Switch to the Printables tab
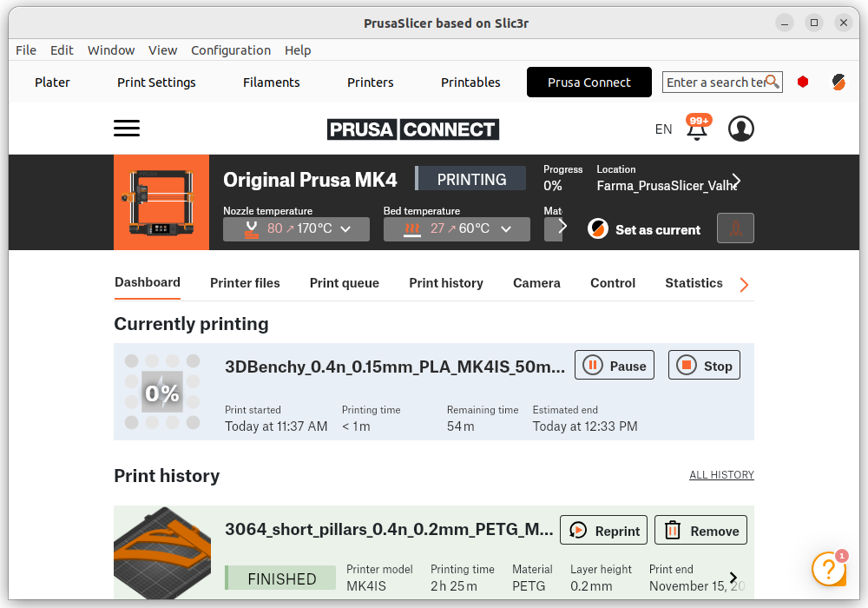The width and height of the screenshot is (868, 608). click(x=470, y=83)
